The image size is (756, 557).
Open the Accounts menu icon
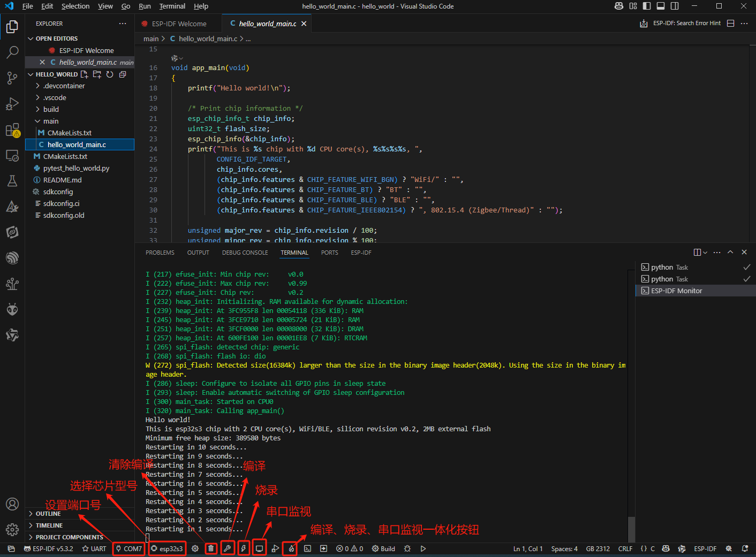pyautogui.click(x=12, y=504)
